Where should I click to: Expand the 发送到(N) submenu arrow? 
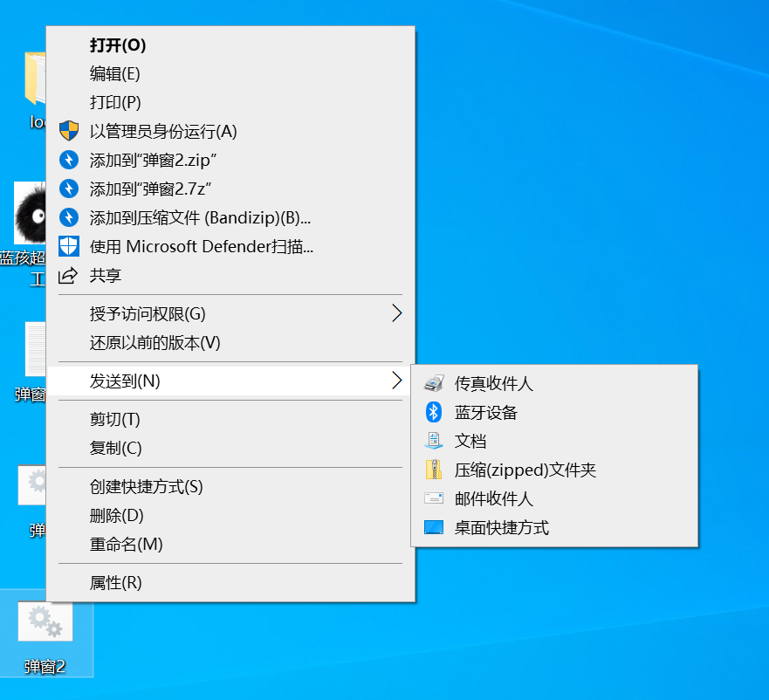(x=397, y=381)
